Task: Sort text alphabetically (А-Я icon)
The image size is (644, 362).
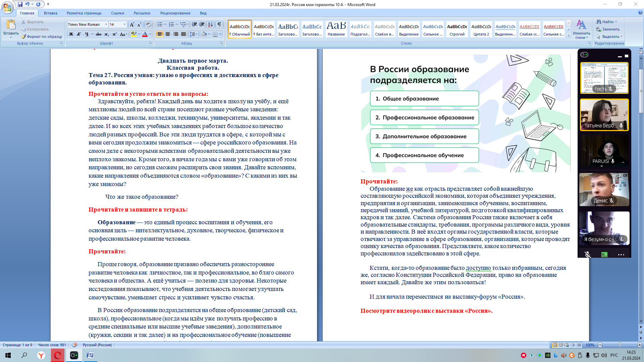Action: pos(210,24)
